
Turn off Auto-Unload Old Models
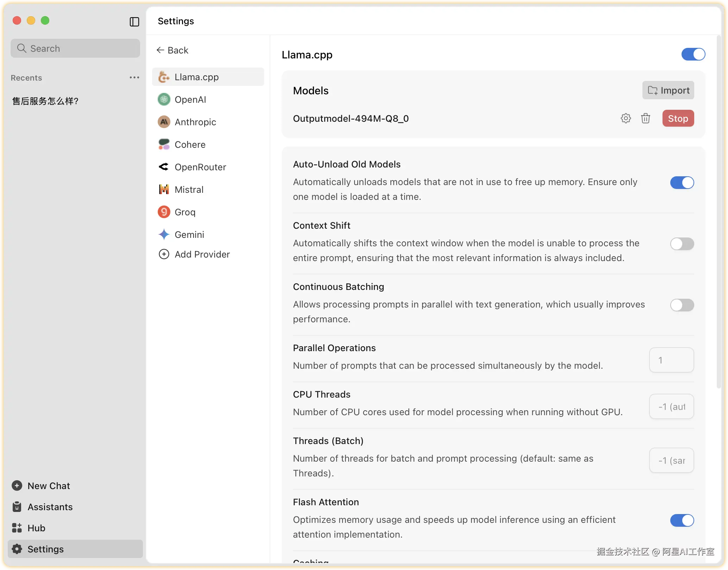tap(682, 183)
